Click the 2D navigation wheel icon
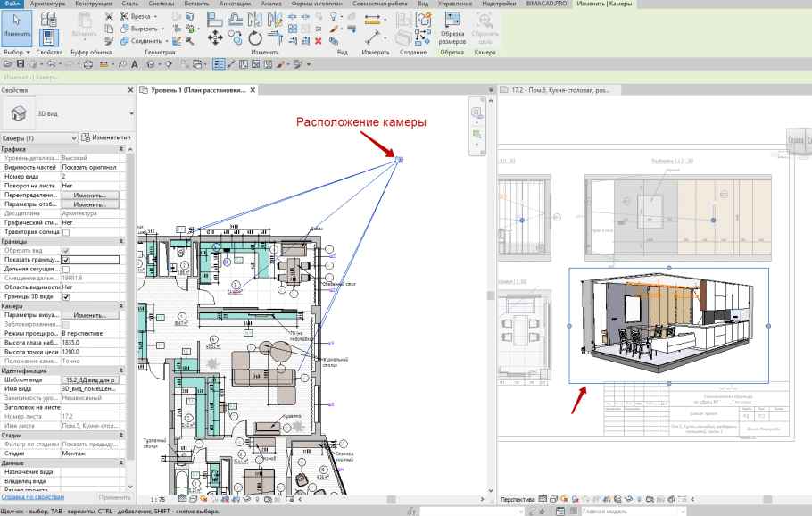 pos(476,113)
